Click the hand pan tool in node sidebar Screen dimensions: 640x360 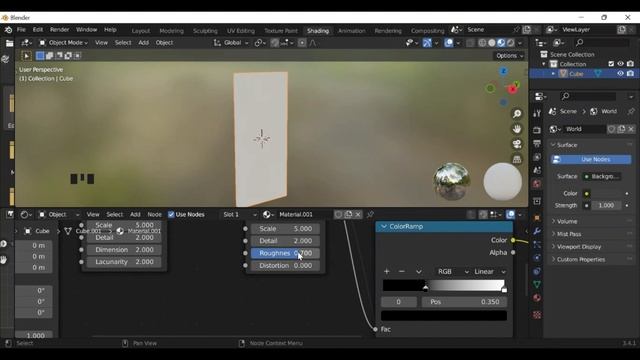click(4, 260)
